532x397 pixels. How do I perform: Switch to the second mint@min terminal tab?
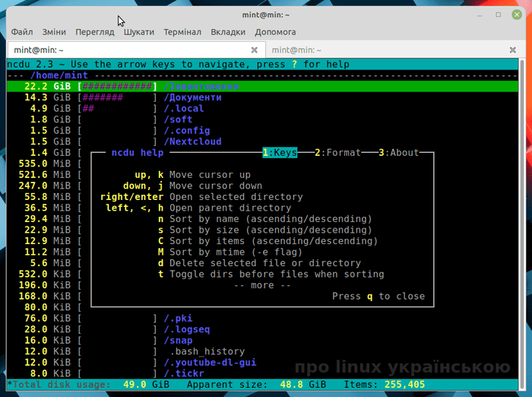tap(395, 50)
